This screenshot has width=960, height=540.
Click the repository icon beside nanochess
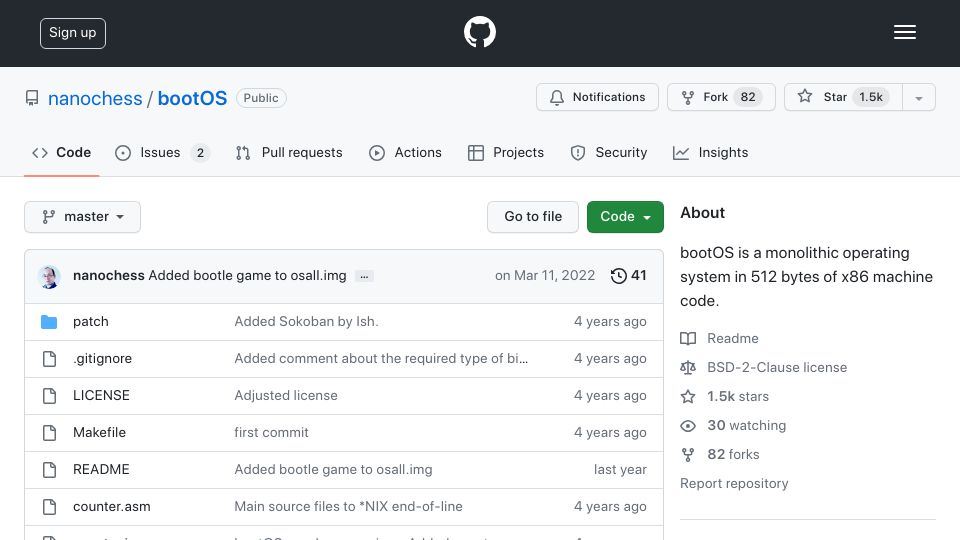(32, 98)
